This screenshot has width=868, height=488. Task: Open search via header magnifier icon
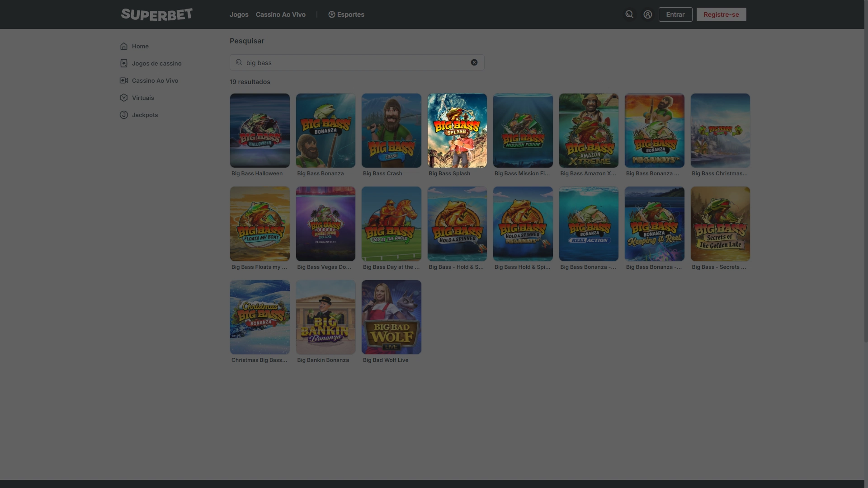(629, 14)
